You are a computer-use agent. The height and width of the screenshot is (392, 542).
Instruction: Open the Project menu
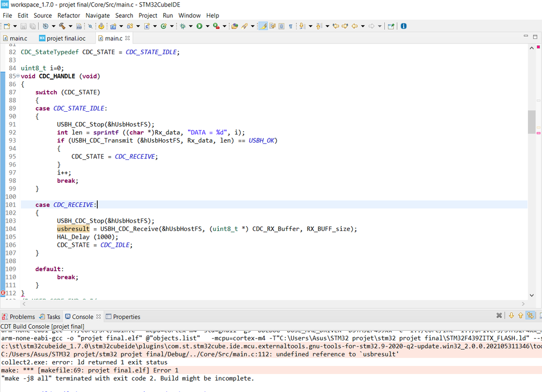[x=148, y=16]
